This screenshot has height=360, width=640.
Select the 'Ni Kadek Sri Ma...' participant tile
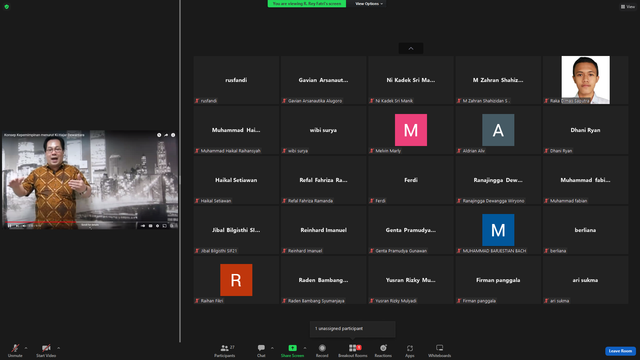click(x=411, y=80)
